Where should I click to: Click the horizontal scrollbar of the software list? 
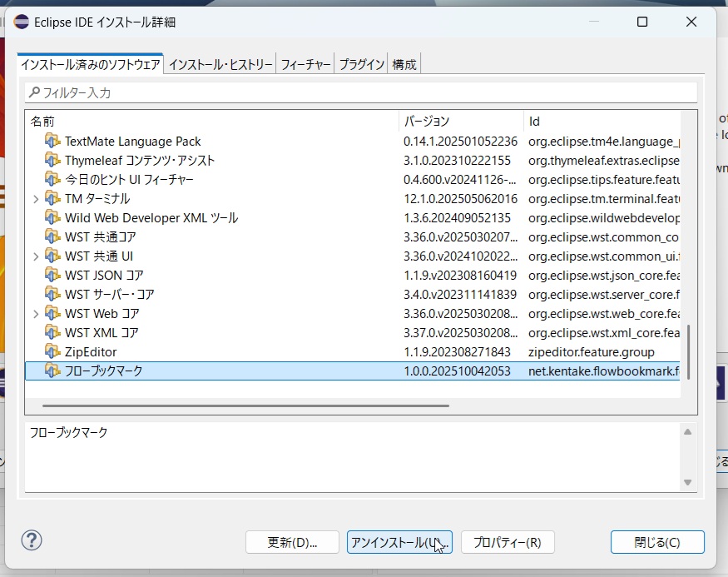pos(245,406)
